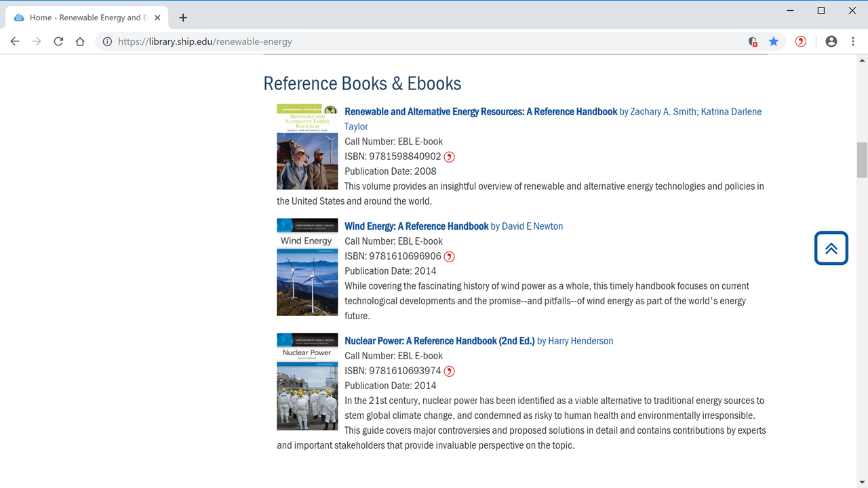Click the Wind Energy book cover thumbnail
Screen dimensions: 868x488
pos(307,267)
